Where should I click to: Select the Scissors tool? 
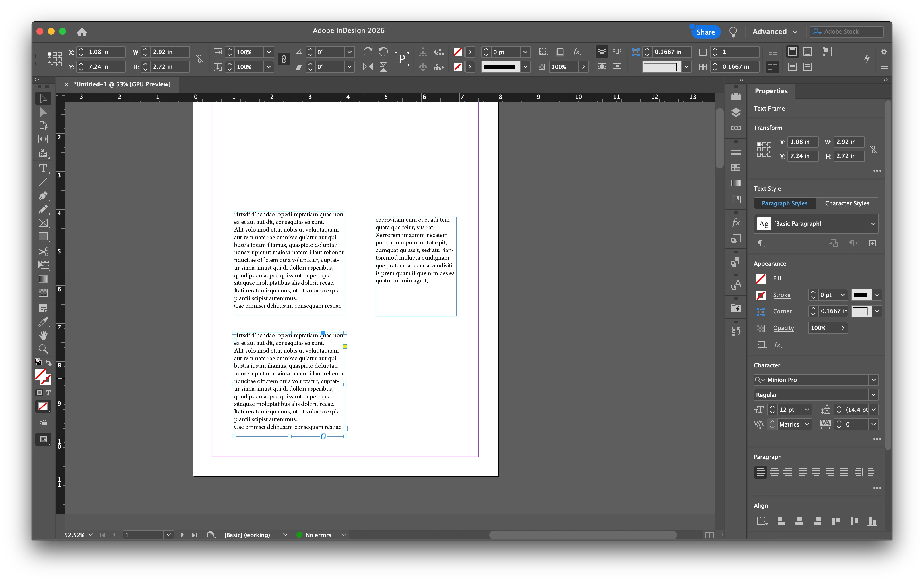(x=43, y=251)
